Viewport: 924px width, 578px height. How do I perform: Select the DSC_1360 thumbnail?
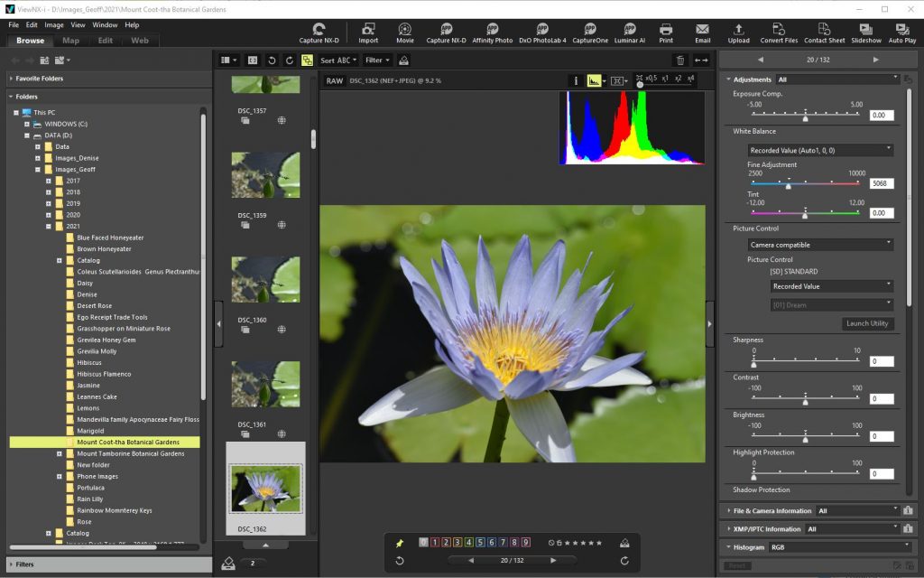point(265,278)
